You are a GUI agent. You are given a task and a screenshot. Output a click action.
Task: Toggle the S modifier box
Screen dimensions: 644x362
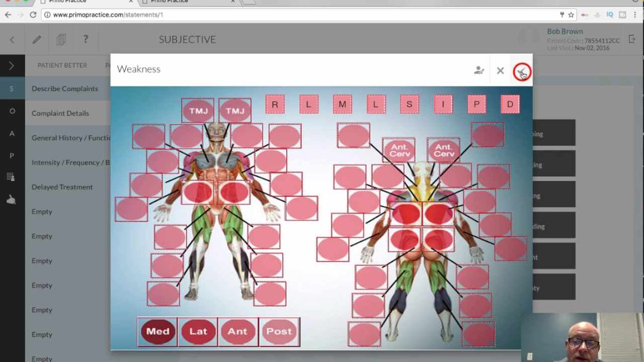[x=410, y=104]
